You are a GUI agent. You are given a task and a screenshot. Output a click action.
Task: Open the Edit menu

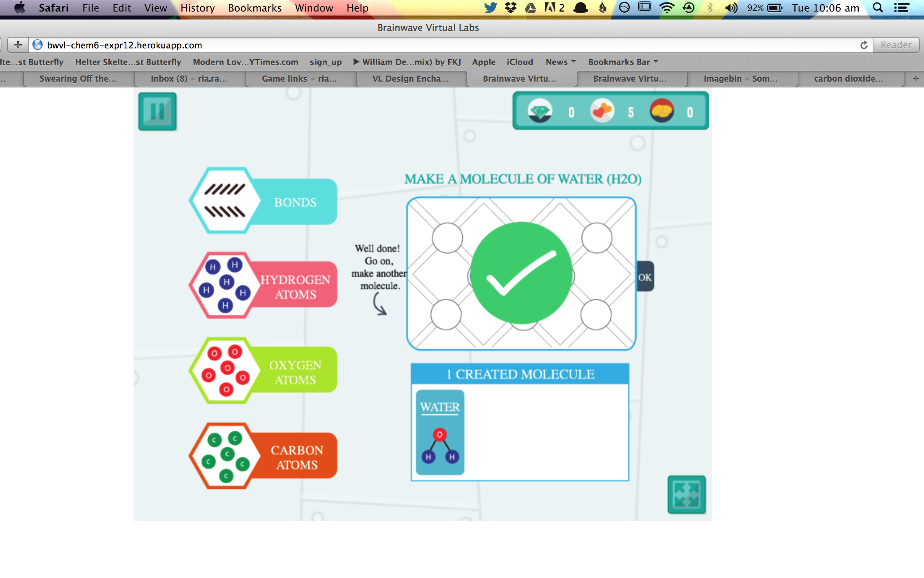(122, 8)
